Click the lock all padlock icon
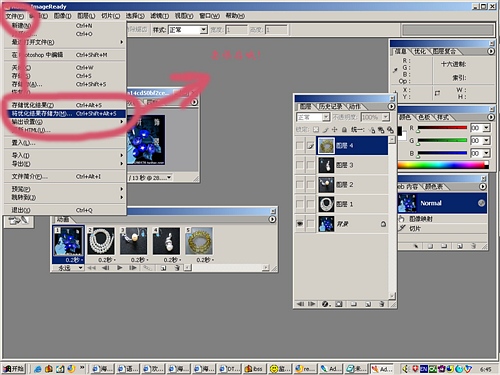Image resolution: width=500 pixels, height=375 pixels. (344, 129)
